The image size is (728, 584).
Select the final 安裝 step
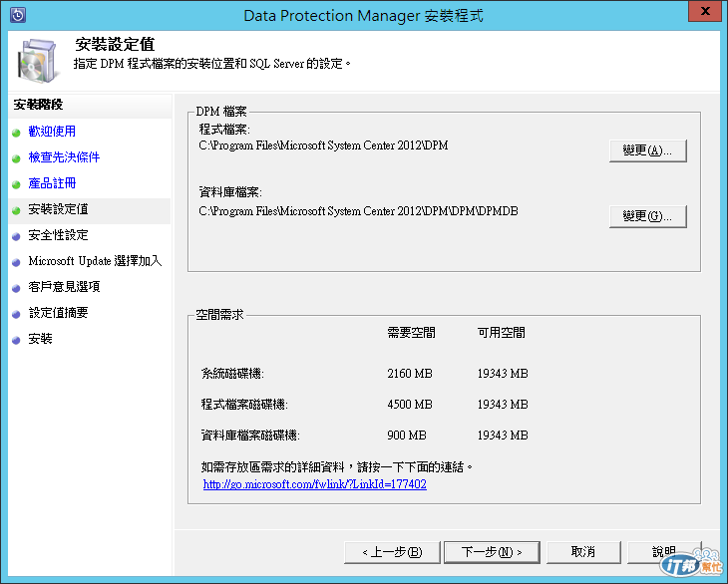tap(41, 339)
